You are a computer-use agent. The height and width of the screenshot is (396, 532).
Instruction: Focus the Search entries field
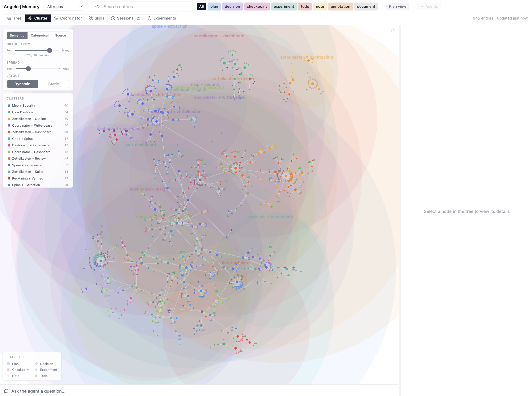click(143, 7)
